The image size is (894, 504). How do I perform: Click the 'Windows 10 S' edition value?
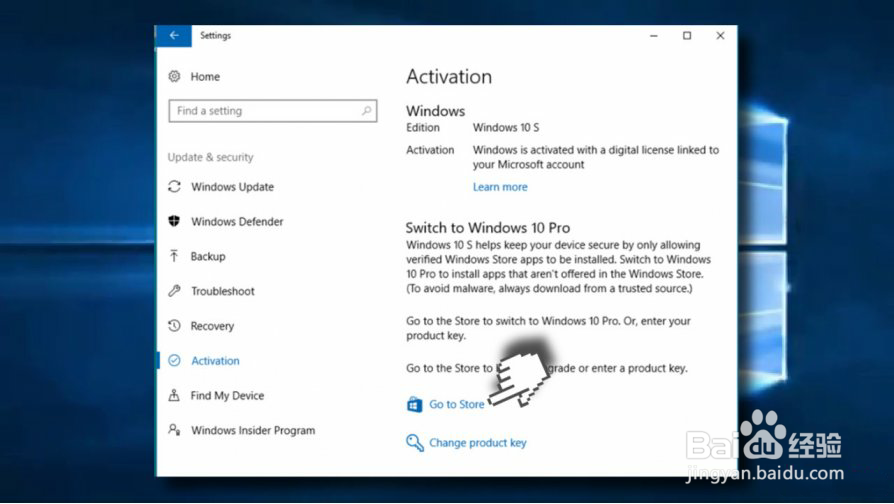click(506, 128)
